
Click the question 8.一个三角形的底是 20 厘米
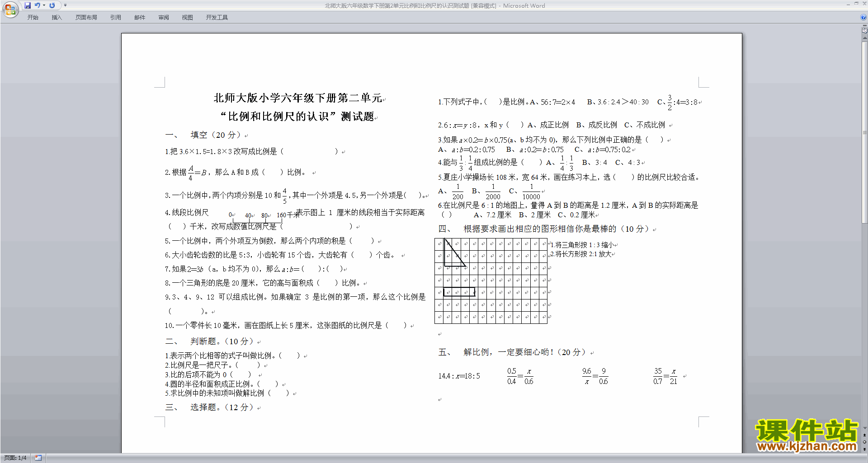click(263, 283)
